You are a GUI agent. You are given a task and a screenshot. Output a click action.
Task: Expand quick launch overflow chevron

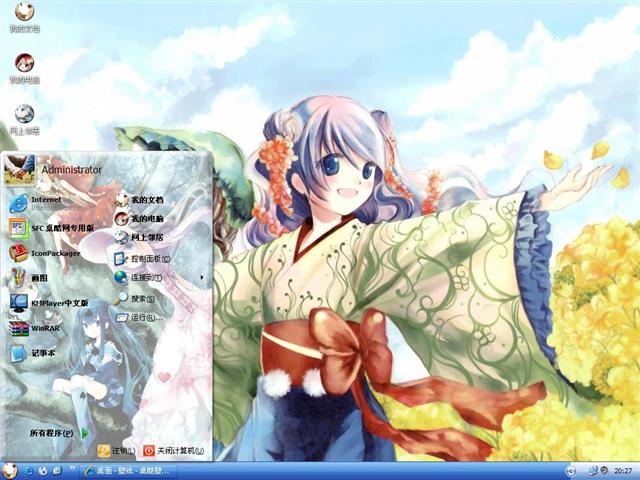pyautogui.click(x=73, y=469)
